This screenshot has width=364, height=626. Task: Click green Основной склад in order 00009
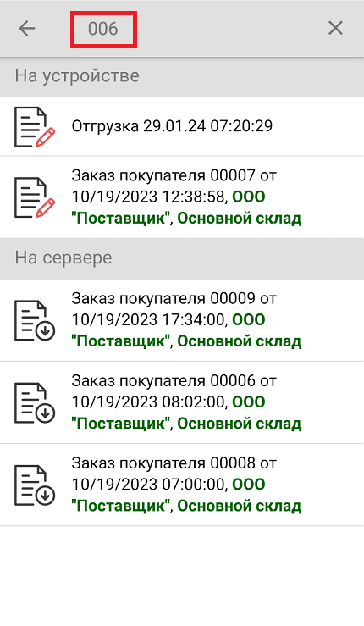pyautogui.click(x=239, y=341)
